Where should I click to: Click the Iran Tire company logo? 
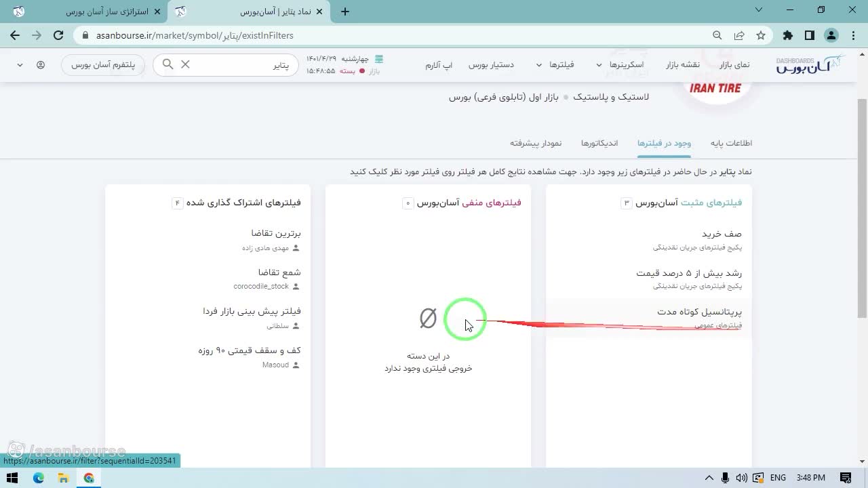point(715,87)
